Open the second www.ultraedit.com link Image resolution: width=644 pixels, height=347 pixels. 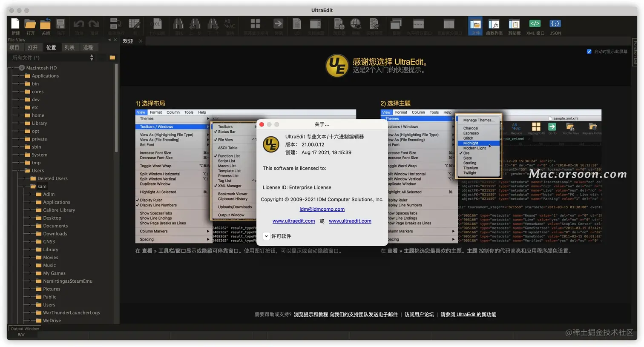tap(350, 221)
